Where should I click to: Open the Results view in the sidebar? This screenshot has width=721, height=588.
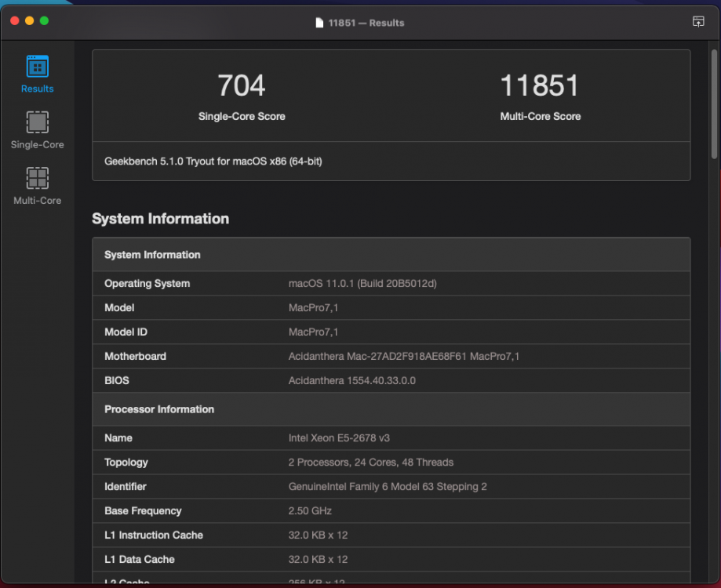(37, 74)
